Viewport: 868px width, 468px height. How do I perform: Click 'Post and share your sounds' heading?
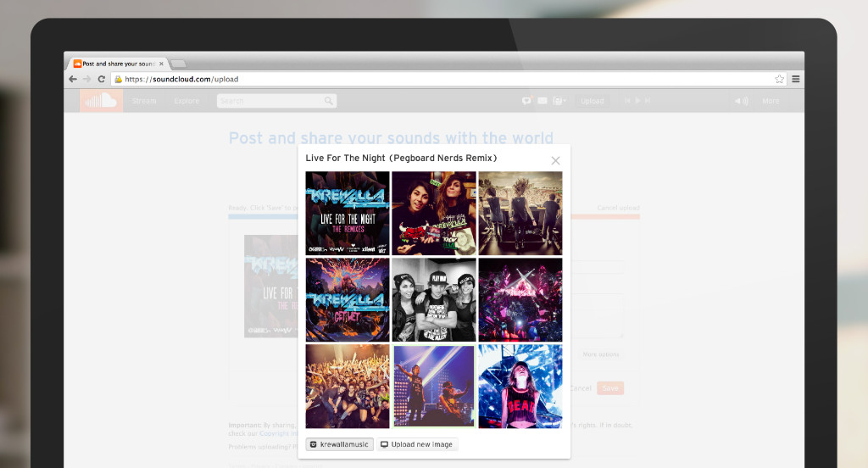391,137
